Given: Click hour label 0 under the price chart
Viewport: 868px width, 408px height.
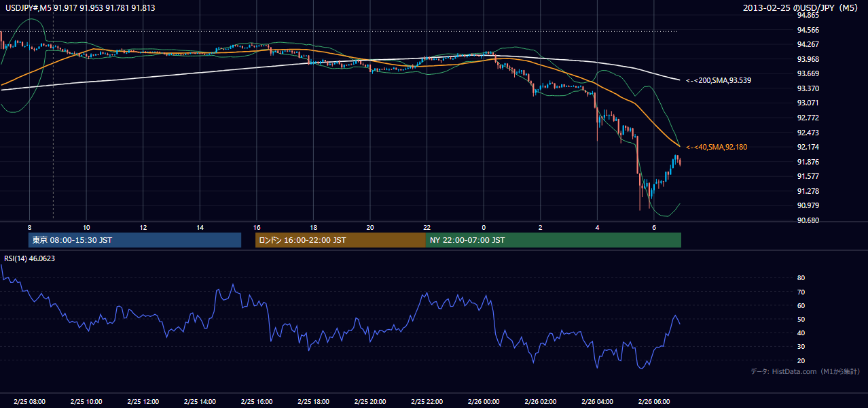Looking at the screenshot, I should click(x=484, y=227).
